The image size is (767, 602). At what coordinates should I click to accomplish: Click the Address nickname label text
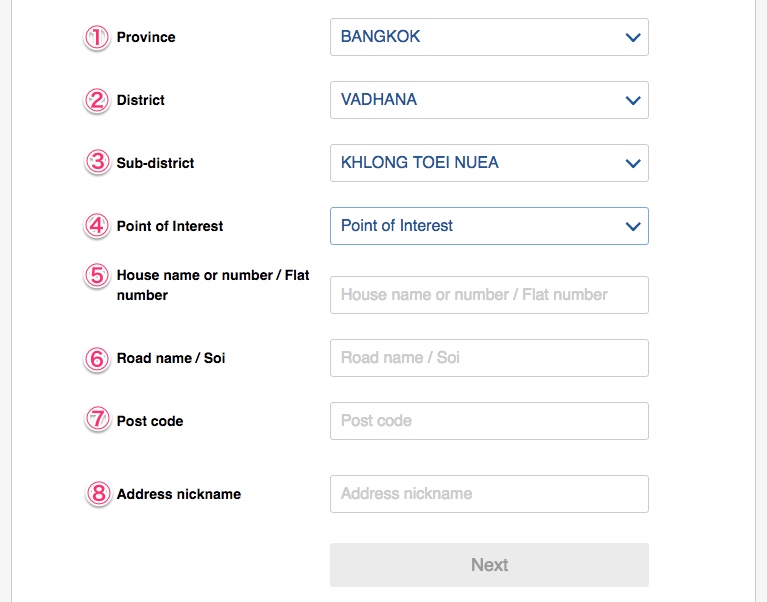(x=178, y=494)
